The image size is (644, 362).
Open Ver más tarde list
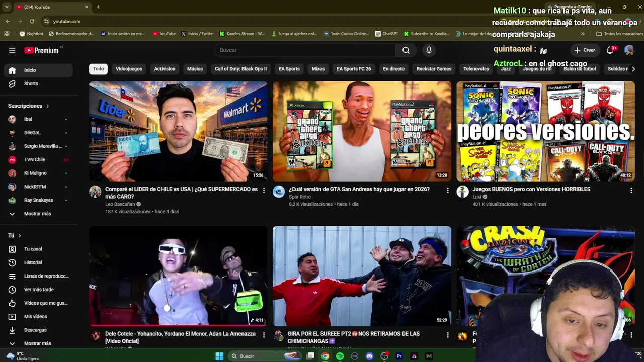click(39, 290)
